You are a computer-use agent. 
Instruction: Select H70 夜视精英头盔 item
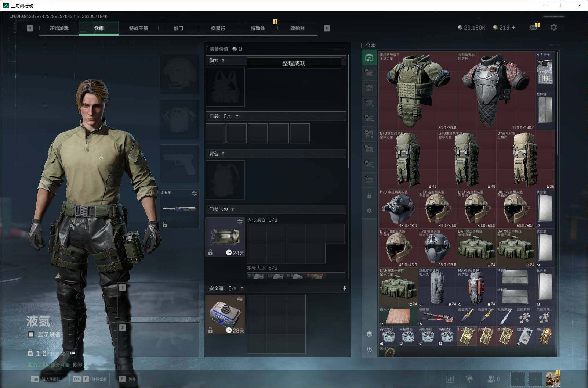pyautogui.click(x=398, y=209)
